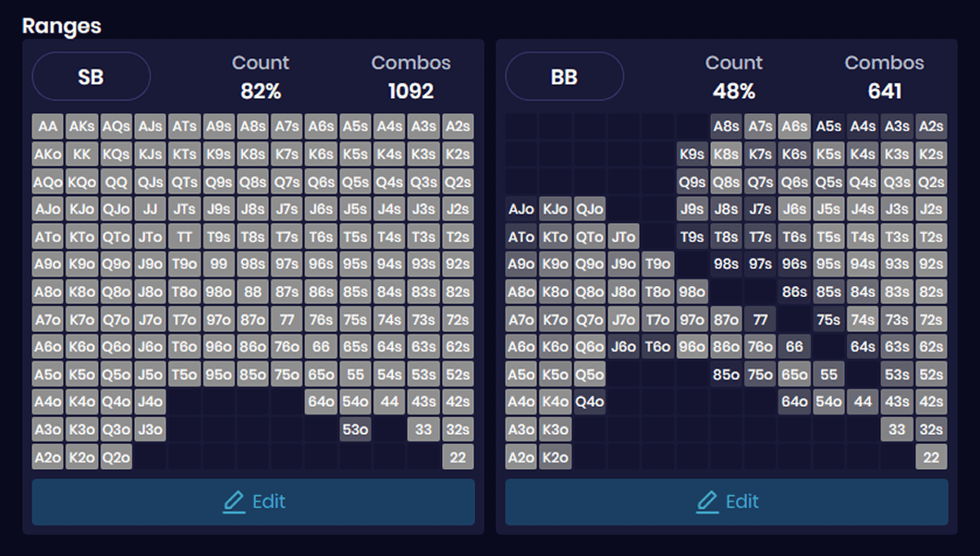The image size is (980, 556).
Task: Toggle the 85o hand in BB range
Action: coord(726,375)
